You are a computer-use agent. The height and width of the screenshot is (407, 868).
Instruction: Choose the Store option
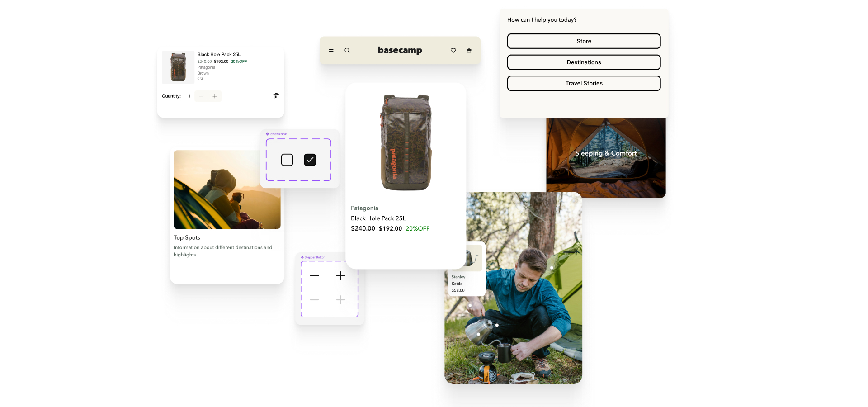pyautogui.click(x=584, y=41)
